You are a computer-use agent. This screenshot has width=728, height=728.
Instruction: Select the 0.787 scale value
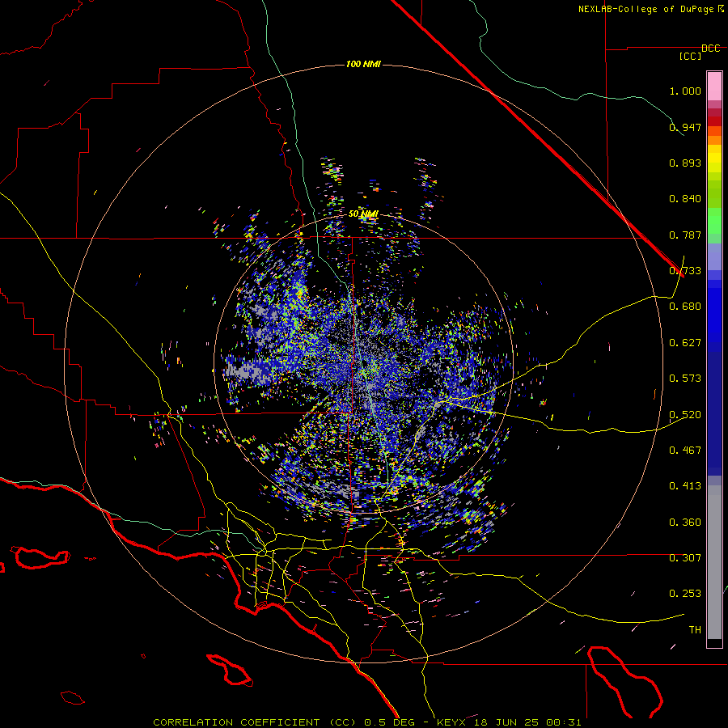click(685, 235)
